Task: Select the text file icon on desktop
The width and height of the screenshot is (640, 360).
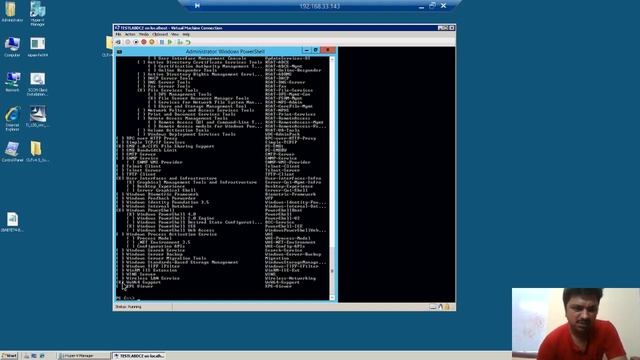Action: [12, 222]
